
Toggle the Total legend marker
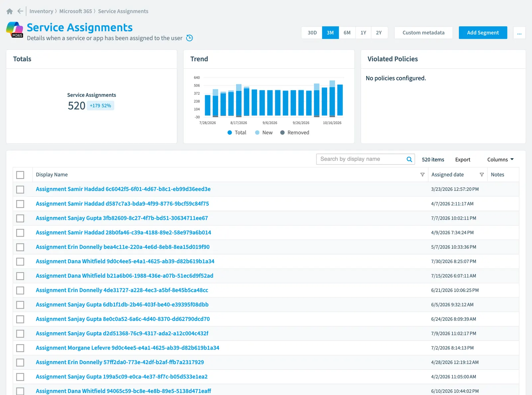[x=230, y=133]
